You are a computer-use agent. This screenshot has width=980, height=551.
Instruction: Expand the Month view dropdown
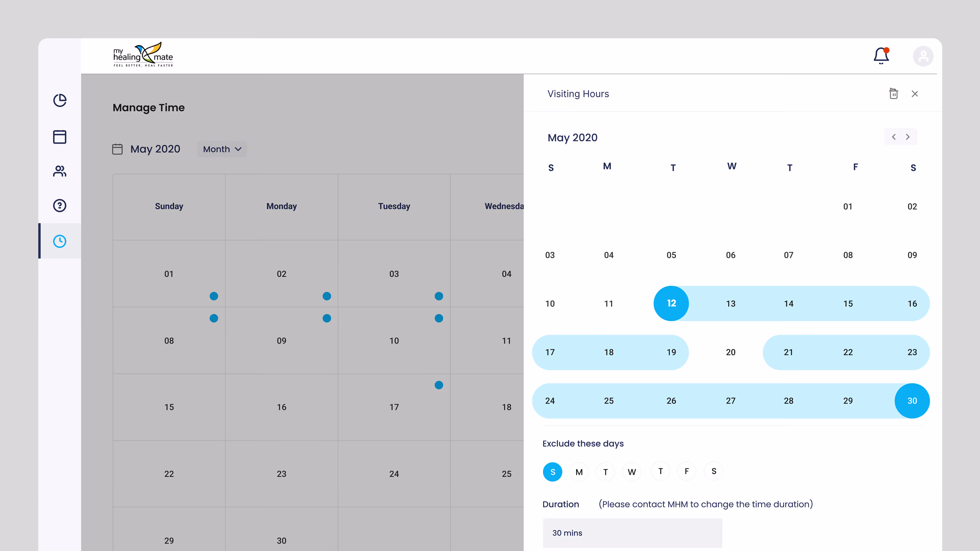(222, 149)
